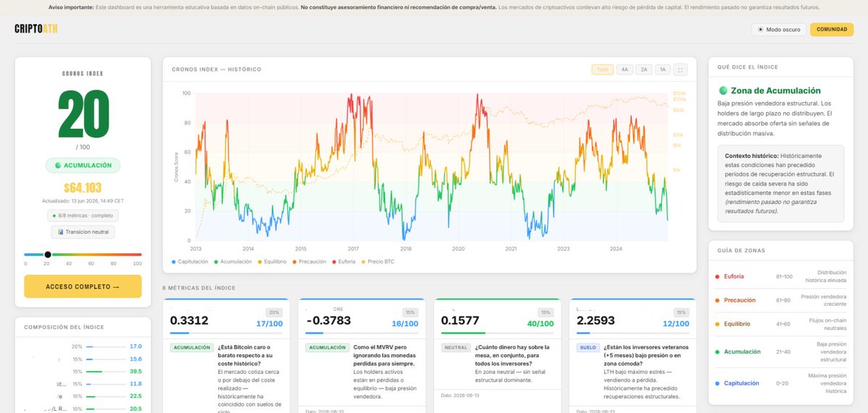Click the Cronos index gauge marker
This screenshot has height=413, width=868.
coord(48,255)
